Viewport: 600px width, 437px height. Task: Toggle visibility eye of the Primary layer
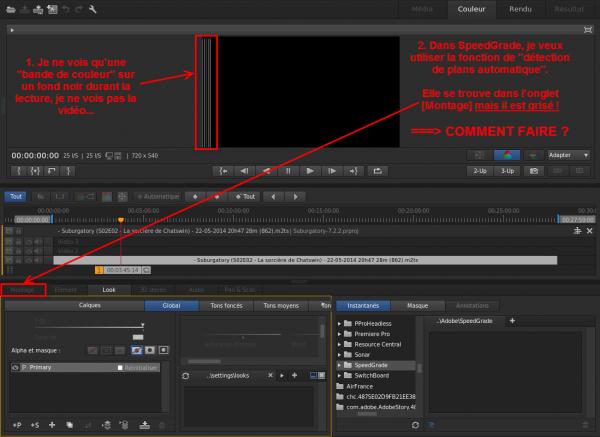(14, 368)
